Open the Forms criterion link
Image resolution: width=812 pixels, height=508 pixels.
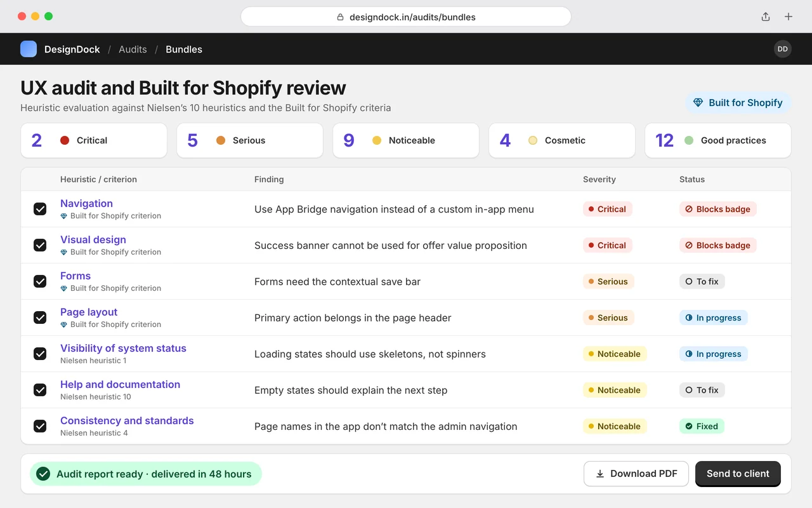(75, 276)
